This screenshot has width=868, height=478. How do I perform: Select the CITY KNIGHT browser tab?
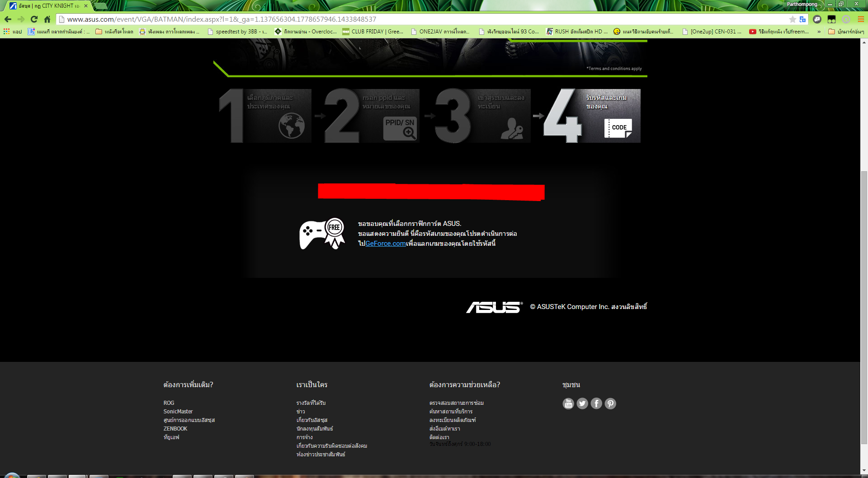pos(48,6)
